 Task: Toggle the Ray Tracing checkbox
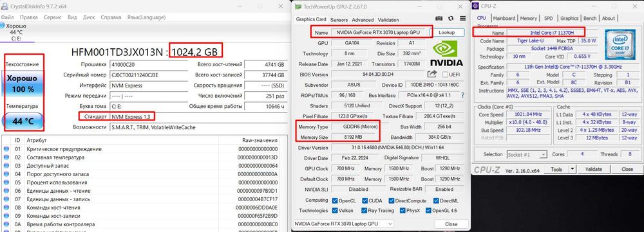pos(365,210)
